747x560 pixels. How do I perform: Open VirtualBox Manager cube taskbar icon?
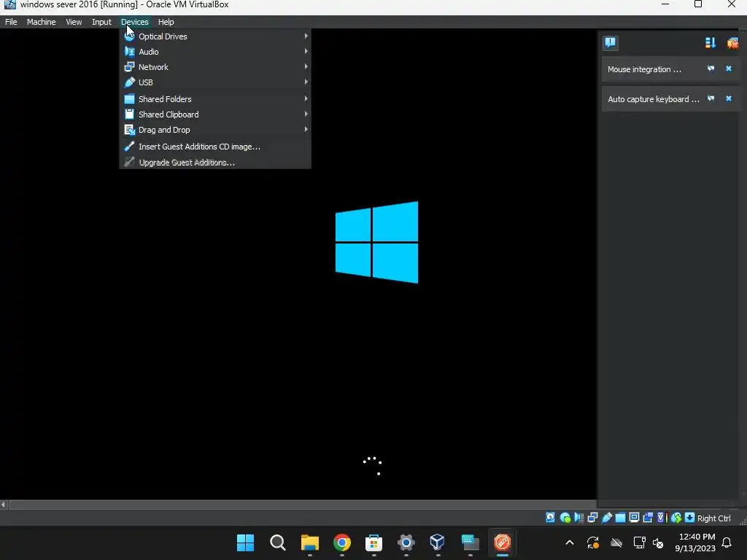[438, 542]
